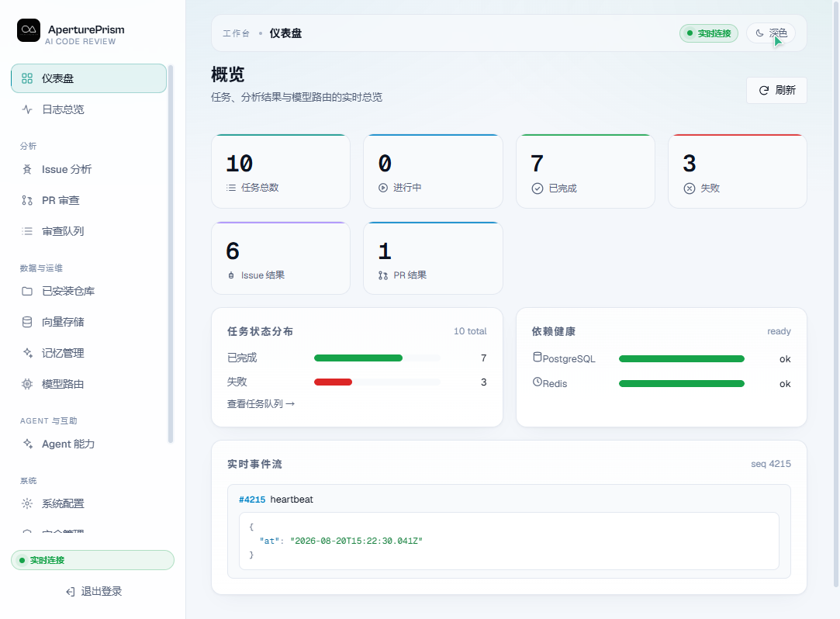The width and height of the screenshot is (840, 619).
Task: Click the 实时连接 badge in top bar
Action: 709,33
